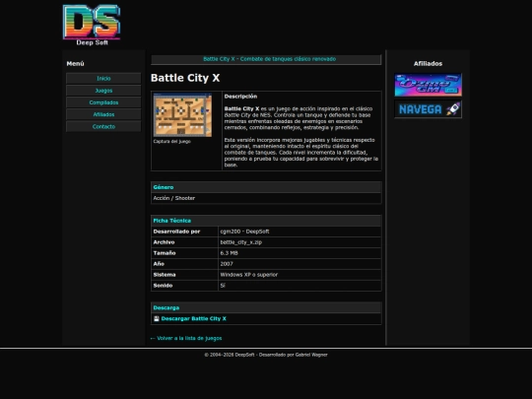Select the 6.3 MB size value
The width and height of the screenshot is (532, 399).
click(x=229, y=253)
